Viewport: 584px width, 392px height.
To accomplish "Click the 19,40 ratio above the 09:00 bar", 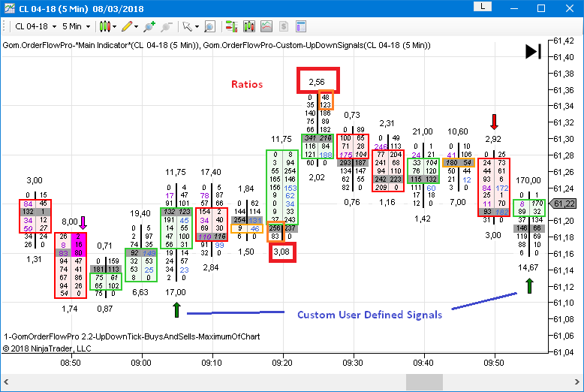I will (140, 213).
